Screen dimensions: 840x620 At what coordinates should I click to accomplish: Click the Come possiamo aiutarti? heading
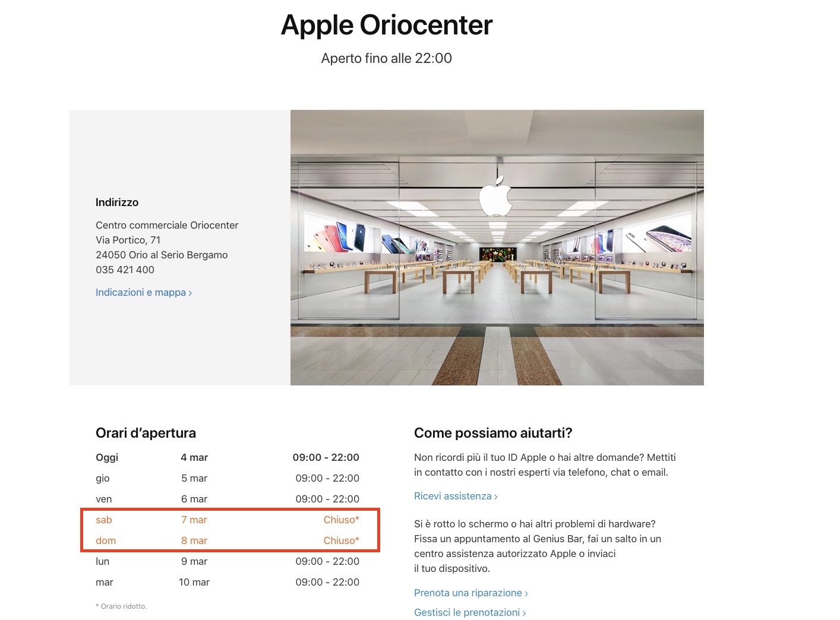[x=493, y=433]
